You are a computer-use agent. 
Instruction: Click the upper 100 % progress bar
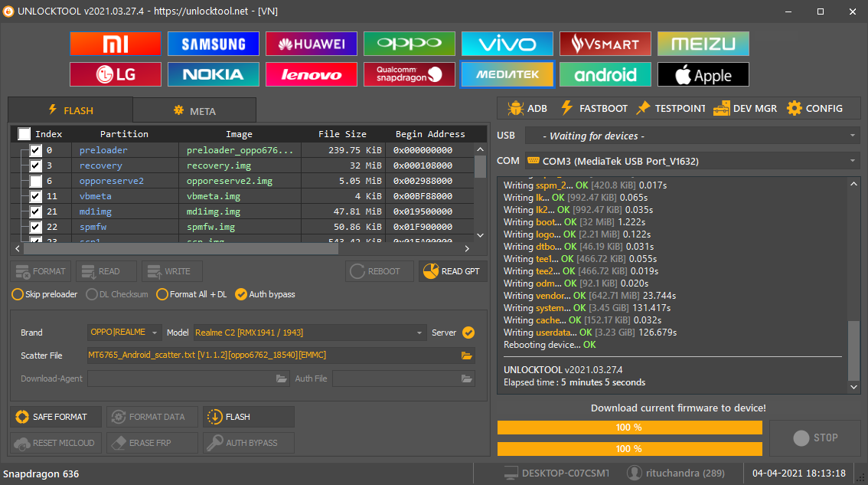point(629,428)
